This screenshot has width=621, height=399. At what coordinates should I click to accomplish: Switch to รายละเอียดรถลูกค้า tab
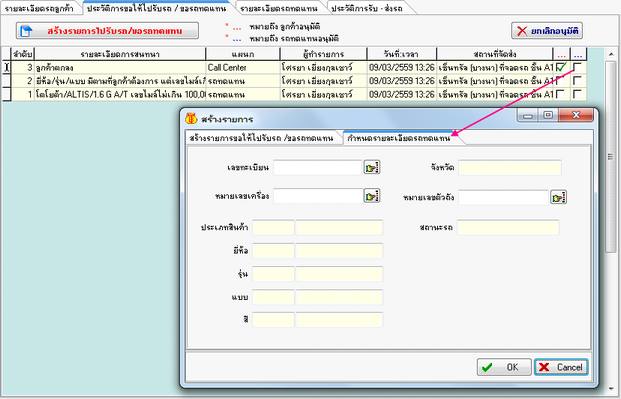(39, 8)
